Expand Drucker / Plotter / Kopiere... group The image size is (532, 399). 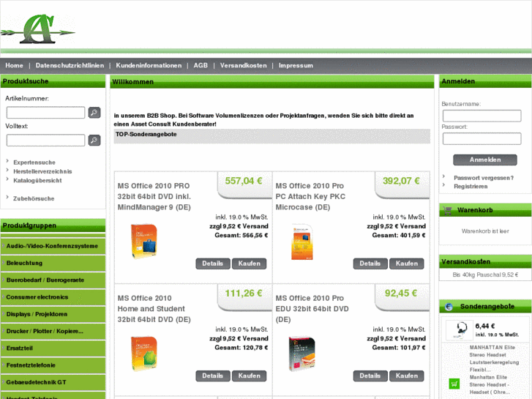pos(53,331)
